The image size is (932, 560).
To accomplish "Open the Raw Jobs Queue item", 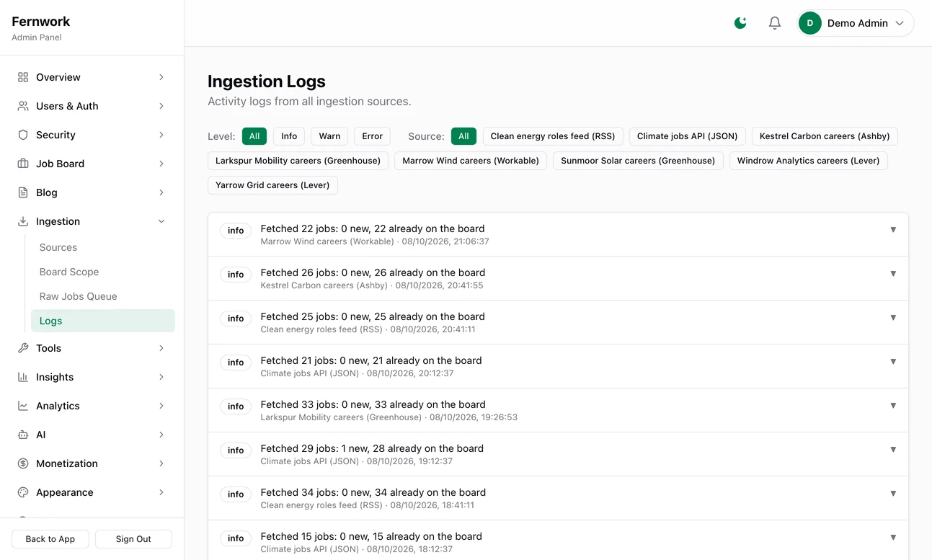I will coord(103,296).
